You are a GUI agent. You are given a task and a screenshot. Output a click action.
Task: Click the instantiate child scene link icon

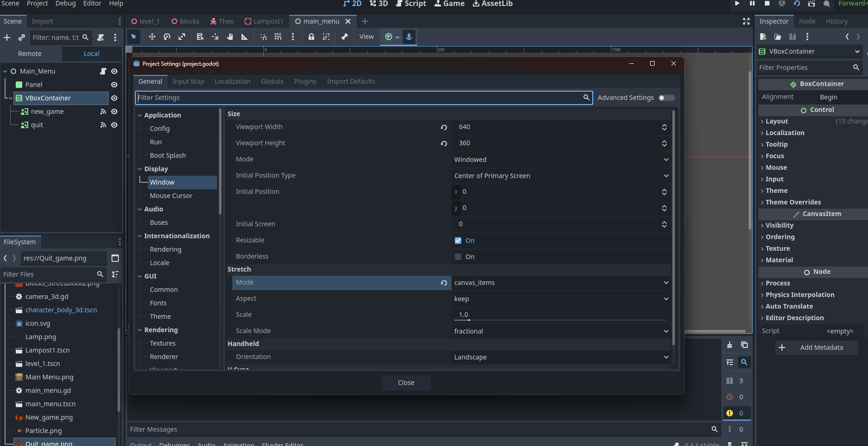22,37
